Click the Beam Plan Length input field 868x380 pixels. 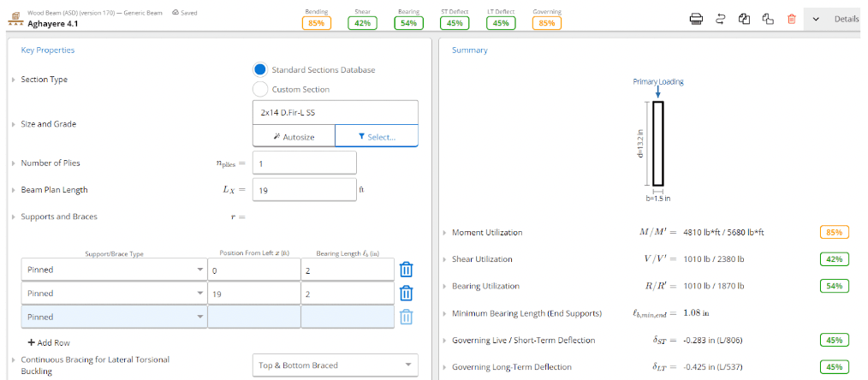[x=305, y=190]
